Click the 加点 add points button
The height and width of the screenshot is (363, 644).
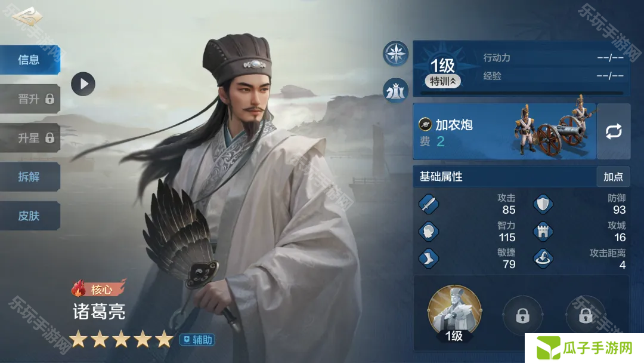pos(613,177)
